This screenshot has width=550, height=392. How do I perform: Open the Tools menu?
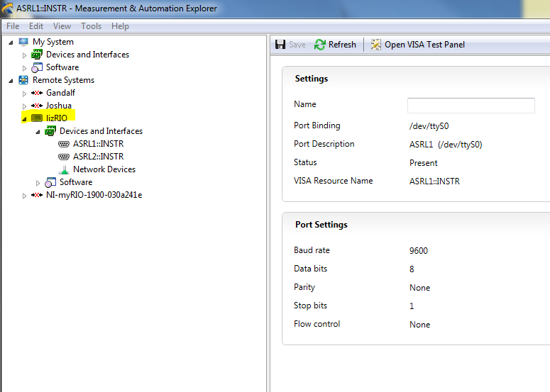pos(91,26)
